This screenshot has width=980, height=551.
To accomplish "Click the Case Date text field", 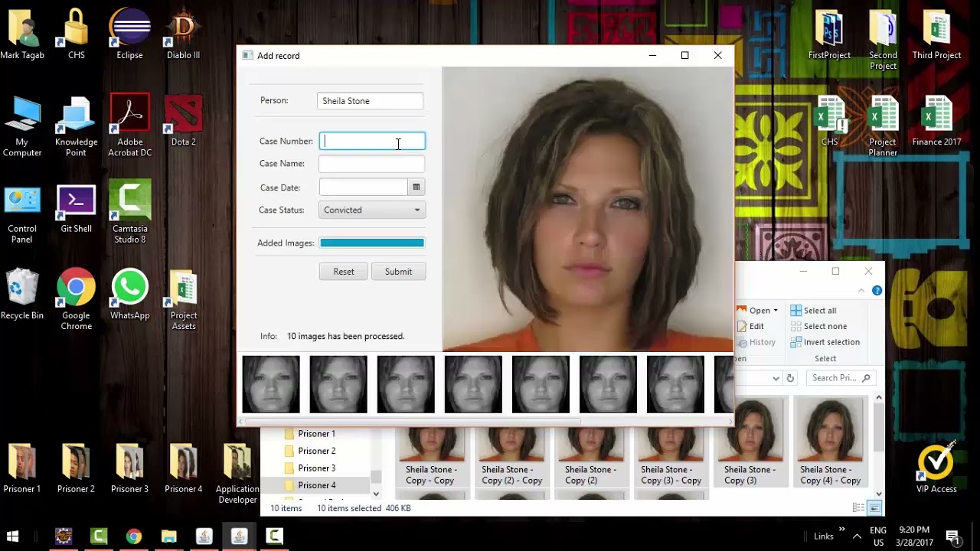I will 364,187.
